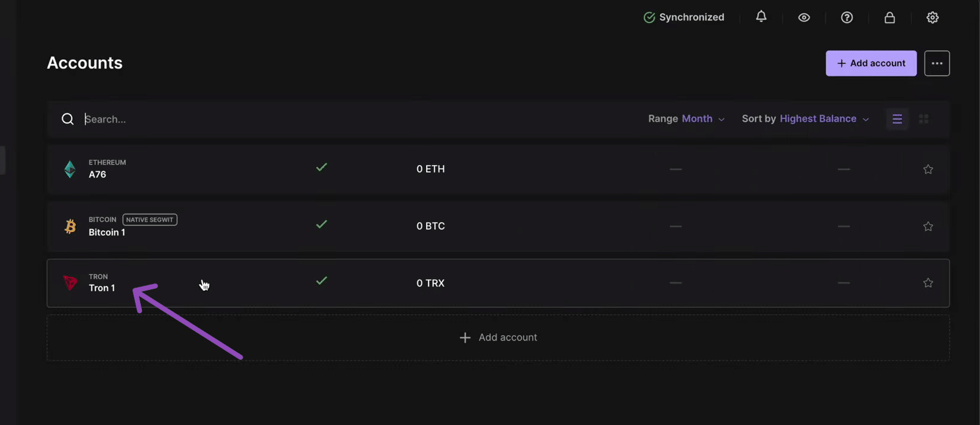This screenshot has width=980, height=425.
Task: Lock the app with padlock icon
Action: [x=889, y=18]
